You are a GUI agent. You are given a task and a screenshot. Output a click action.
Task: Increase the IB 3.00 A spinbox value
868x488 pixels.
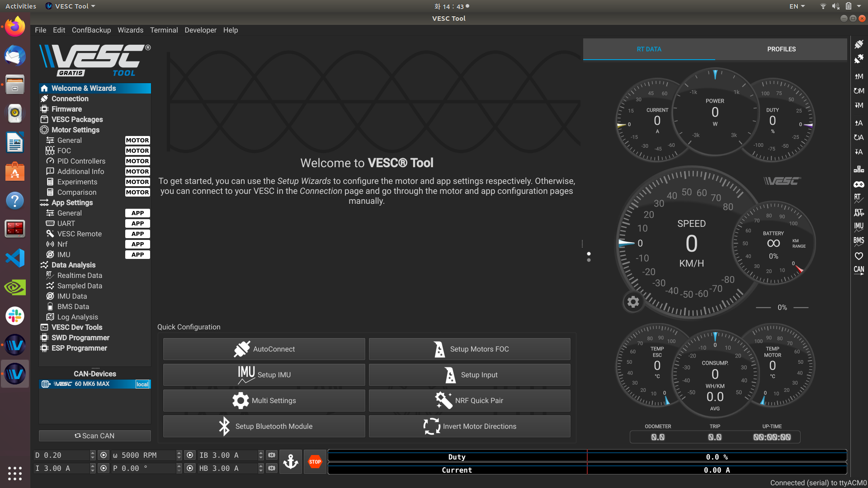point(261,453)
